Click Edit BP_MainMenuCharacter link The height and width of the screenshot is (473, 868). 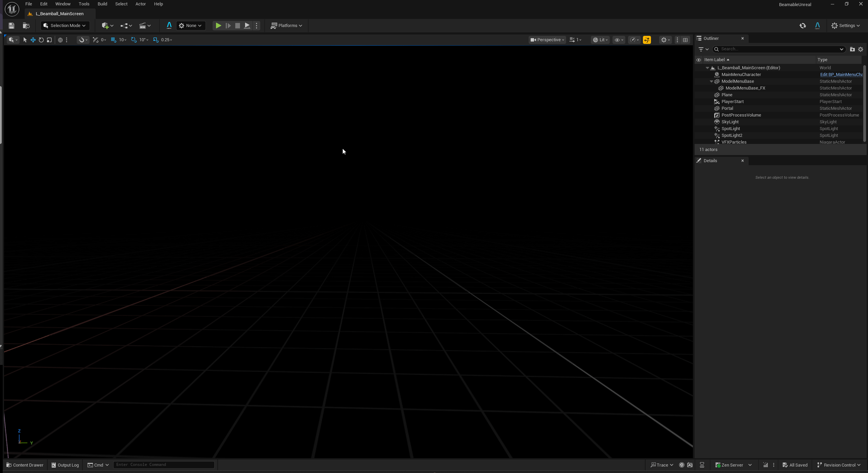pyautogui.click(x=841, y=75)
